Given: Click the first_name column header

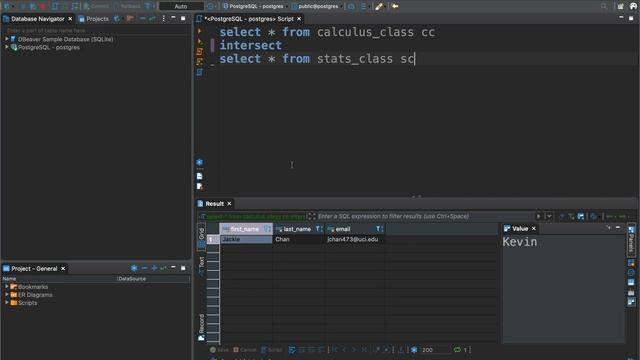Looking at the screenshot, I should (246, 229).
